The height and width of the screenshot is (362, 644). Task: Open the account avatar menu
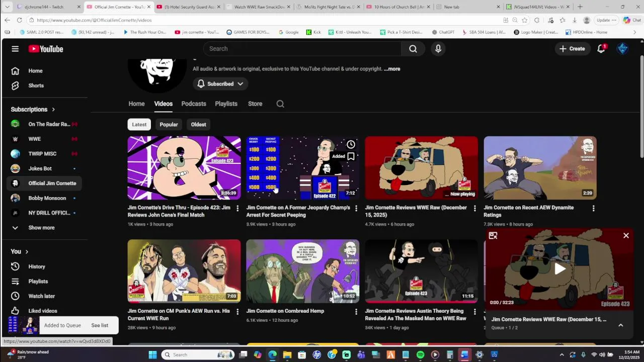click(x=623, y=49)
